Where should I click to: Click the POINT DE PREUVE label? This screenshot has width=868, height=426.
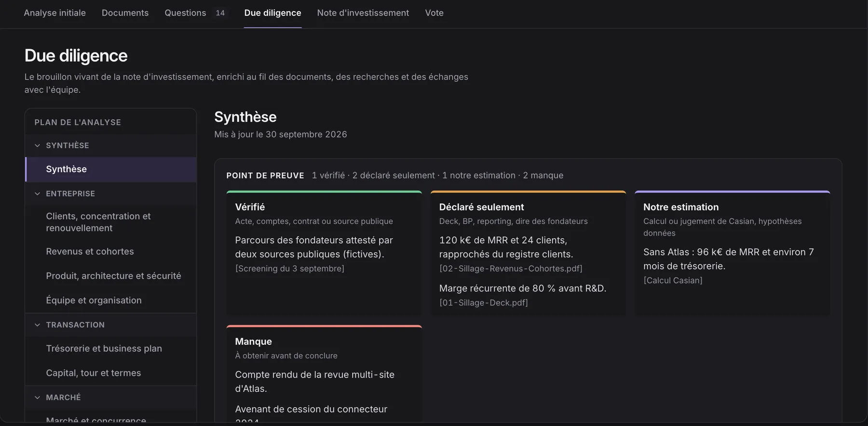point(265,176)
